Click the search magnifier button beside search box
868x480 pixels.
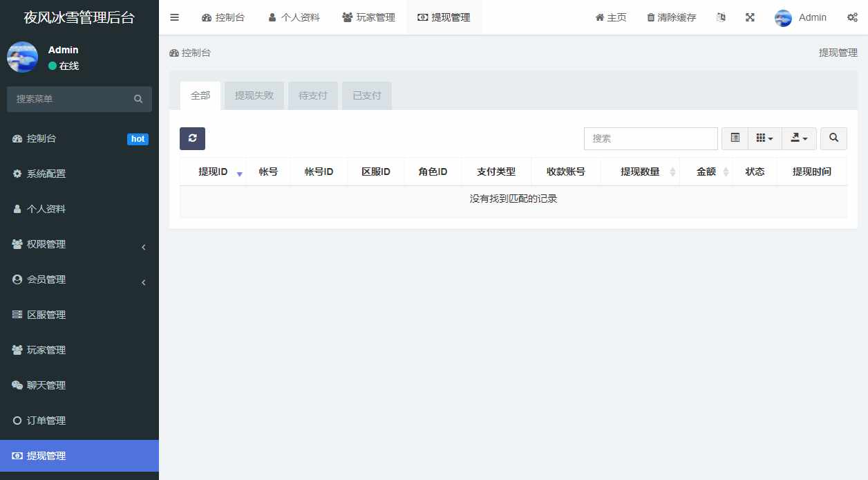(833, 138)
